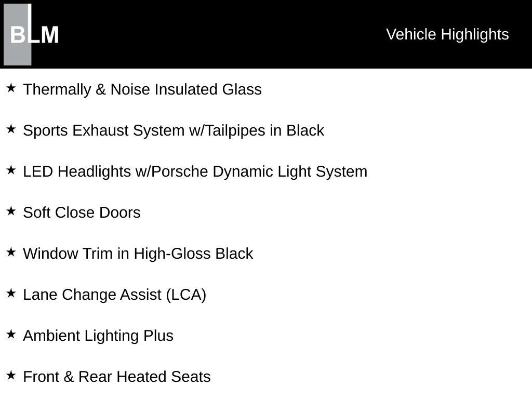Select the Sports Exhaust System w/Tailpipes line
Image resolution: width=532 pixels, height=399 pixels.
click(x=174, y=130)
